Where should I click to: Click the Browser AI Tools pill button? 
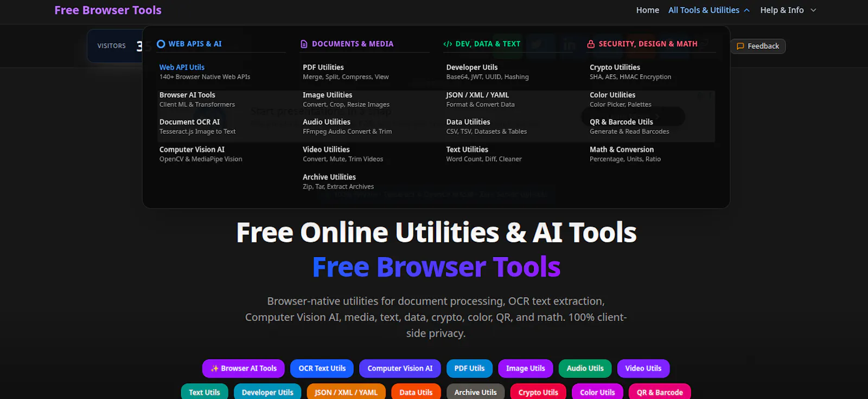click(x=244, y=369)
